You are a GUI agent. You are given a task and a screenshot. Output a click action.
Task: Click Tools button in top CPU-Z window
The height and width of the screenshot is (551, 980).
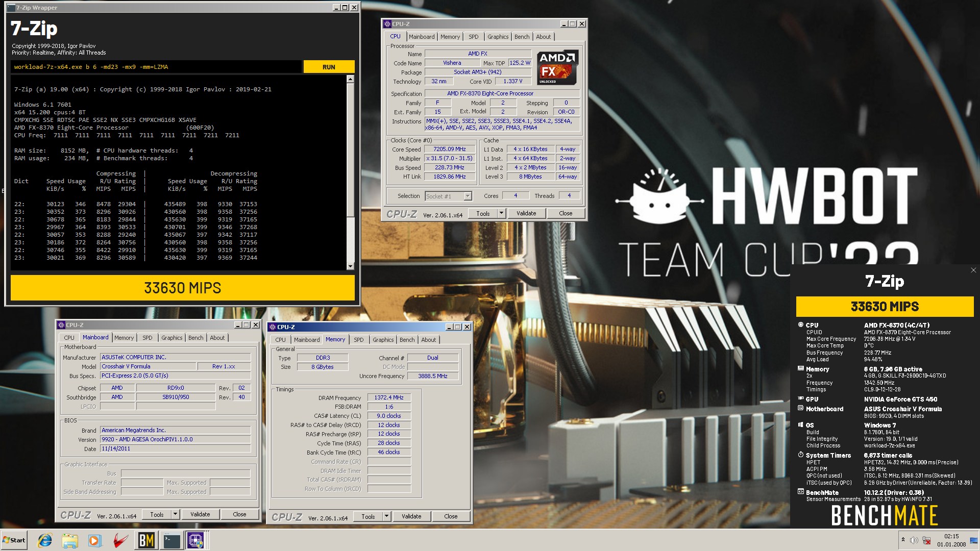[483, 214]
